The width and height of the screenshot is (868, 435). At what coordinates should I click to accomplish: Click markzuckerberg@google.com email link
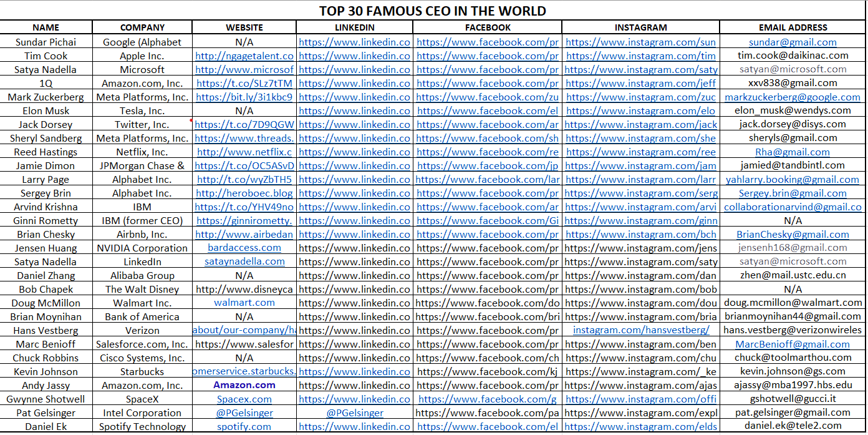(x=793, y=97)
